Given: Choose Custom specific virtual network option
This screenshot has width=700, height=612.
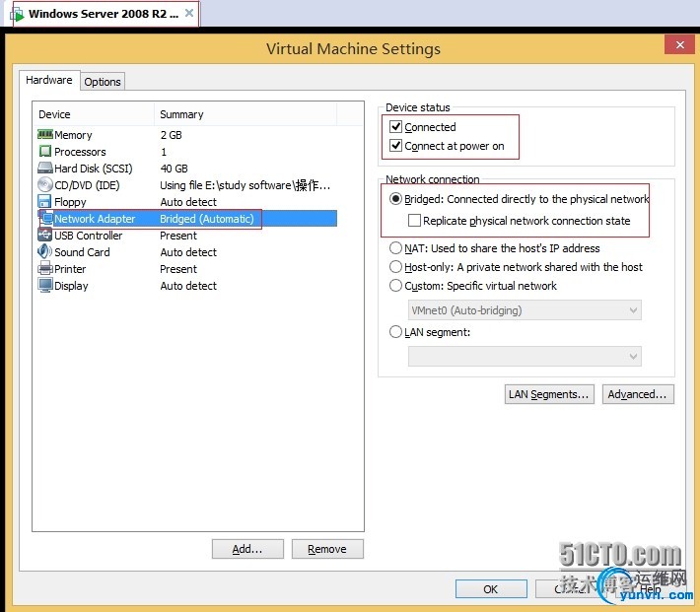Looking at the screenshot, I should click(395, 285).
